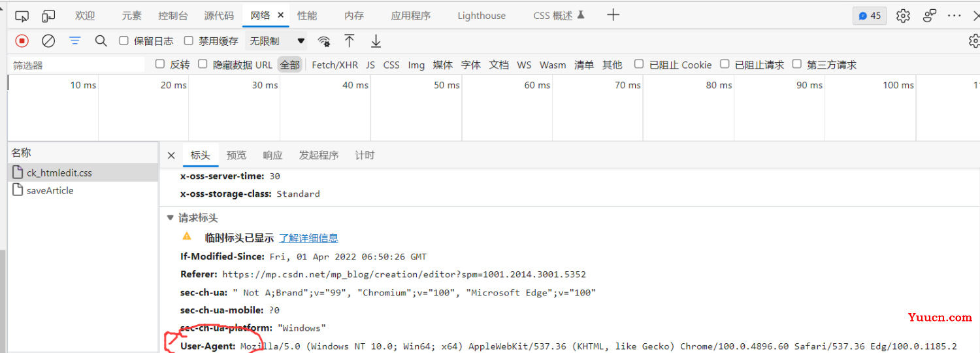Open the 应用程序 tab
This screenshot has width=980, height=353.
pyautogui.click(x=411, y=16)
